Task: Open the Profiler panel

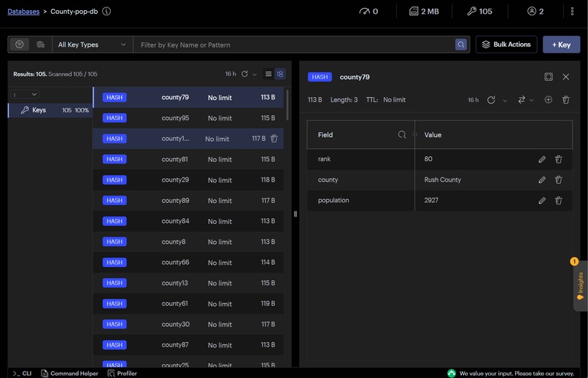Action: tap(123, 374)
